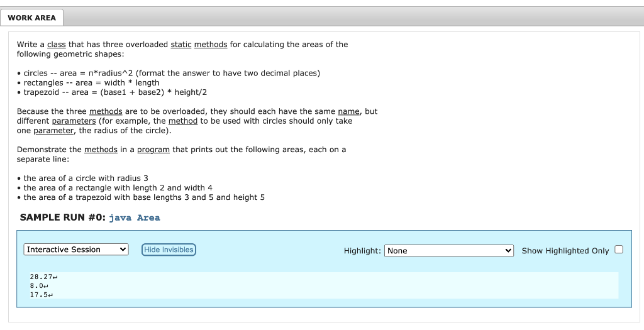The image size is (644, 330).
Task: Click the output line 28.27
Action: point(43,277)
